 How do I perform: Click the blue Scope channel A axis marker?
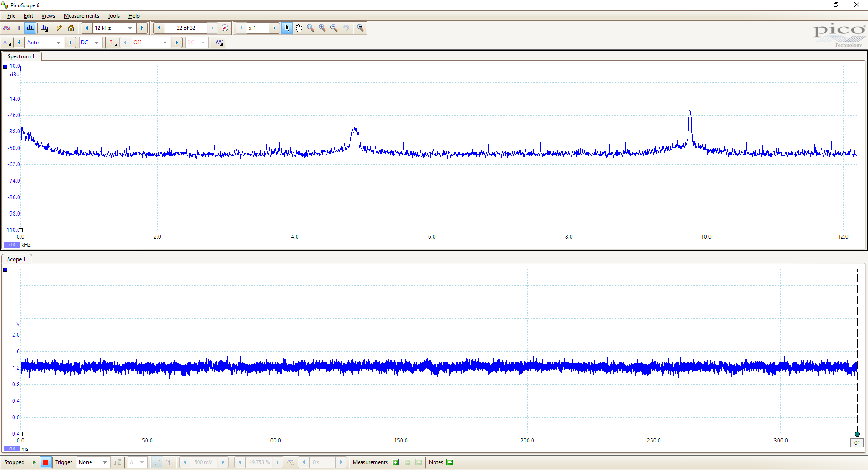click(5, 270)
